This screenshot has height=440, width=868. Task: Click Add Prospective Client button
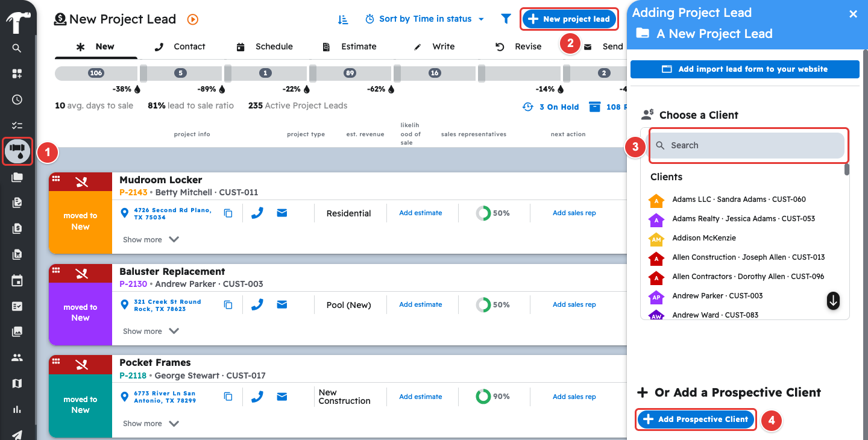[x=696, y=419]
